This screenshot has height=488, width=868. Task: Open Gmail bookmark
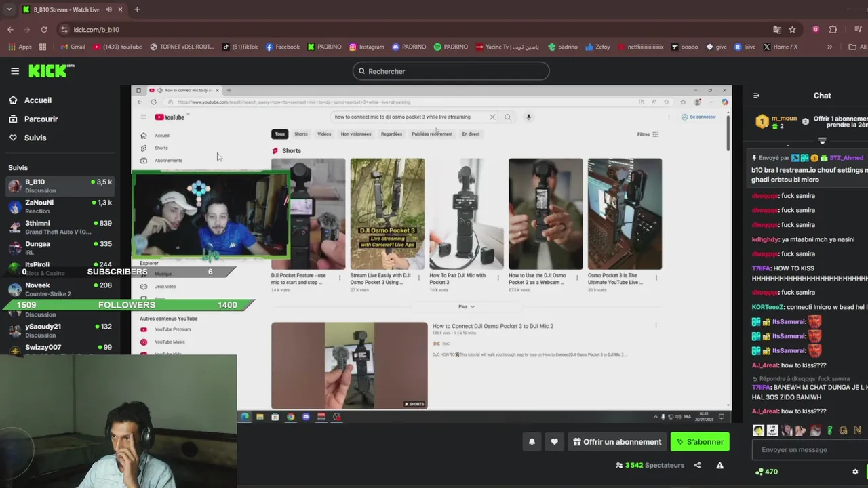[x=73, y=47]
